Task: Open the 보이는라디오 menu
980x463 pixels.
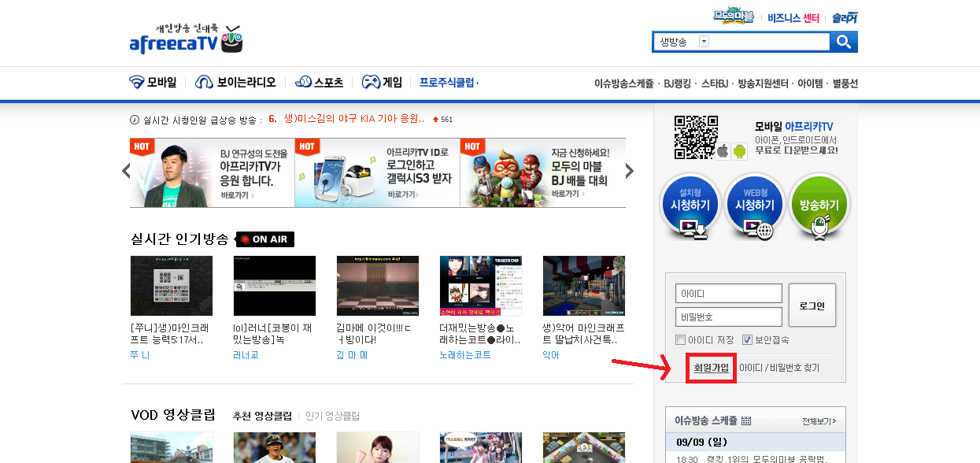Action: [x=235, y=82]
